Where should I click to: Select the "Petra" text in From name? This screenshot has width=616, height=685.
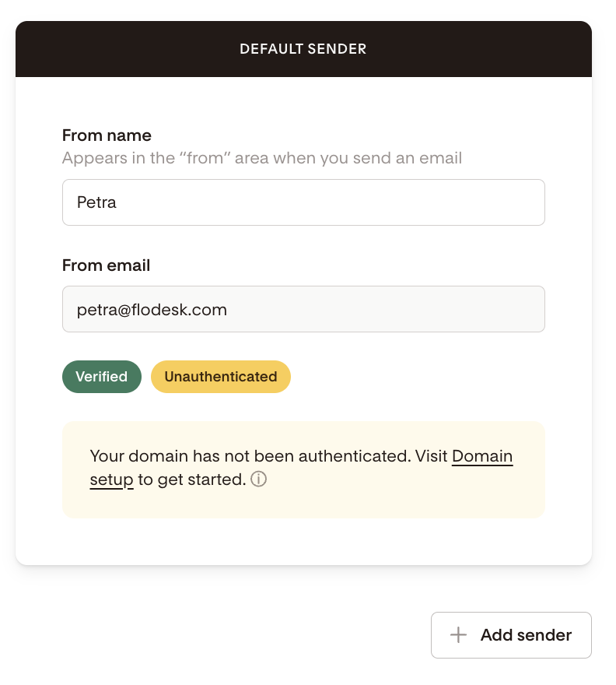[96, 202]
